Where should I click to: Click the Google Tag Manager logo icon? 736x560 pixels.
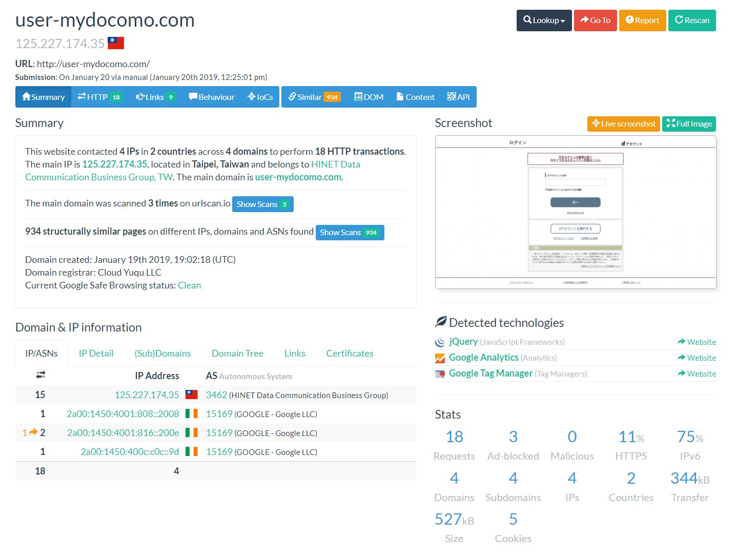440,374
